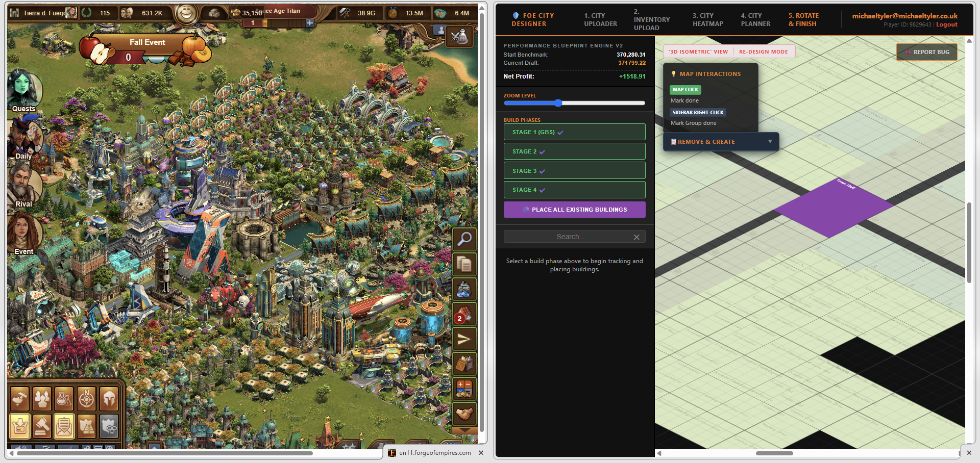Open the build menu hammer-and-hand icon
Image resolution: width=980 pixels, height=463 pixels.
[x=20, y=399]
